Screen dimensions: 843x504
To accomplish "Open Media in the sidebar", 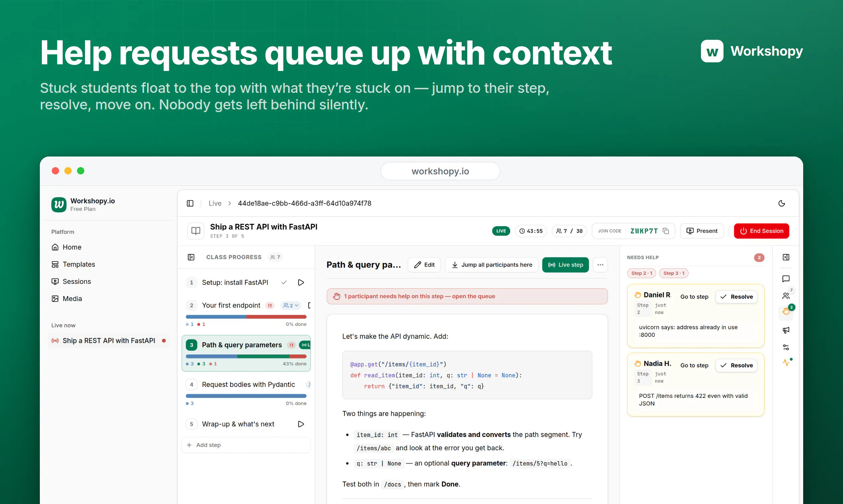I will coord(67,298).
